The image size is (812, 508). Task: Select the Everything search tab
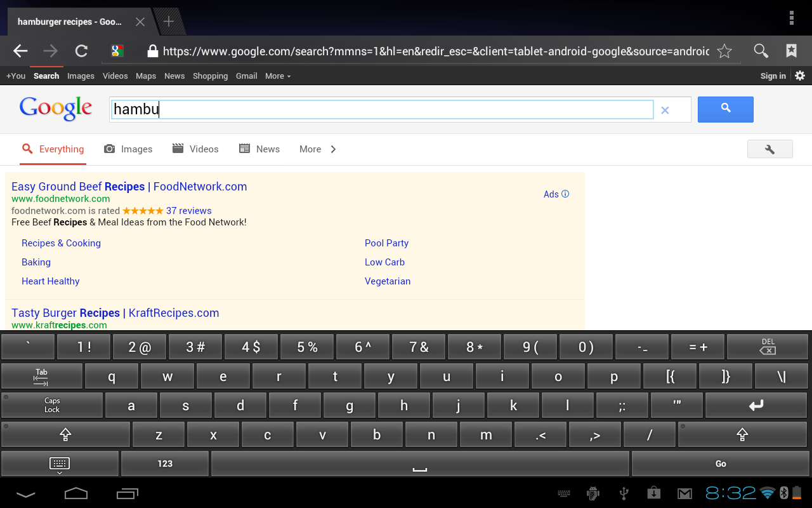53,149
